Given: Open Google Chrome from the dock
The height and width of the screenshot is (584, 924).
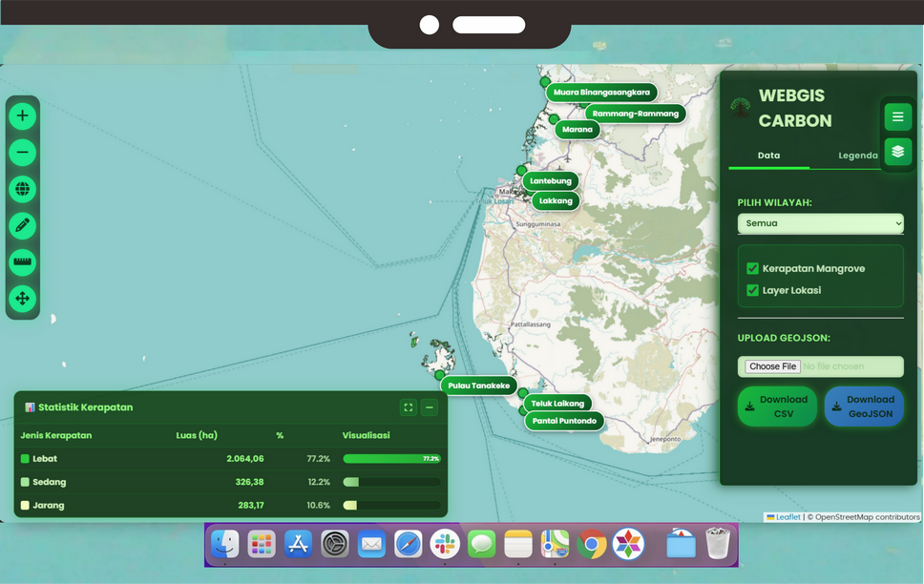Looking at the screenshot, I should point(591,544).
